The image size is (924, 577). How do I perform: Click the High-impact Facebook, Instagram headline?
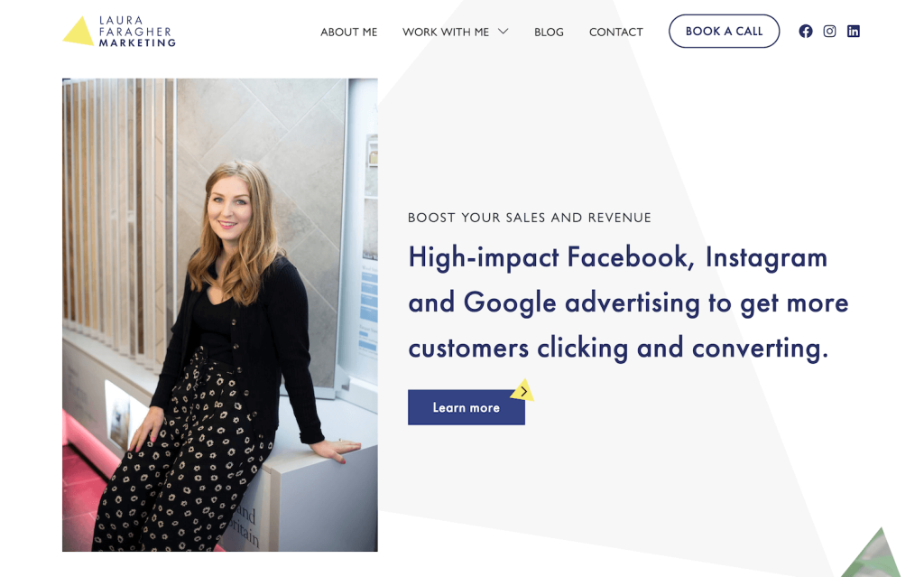617,258
